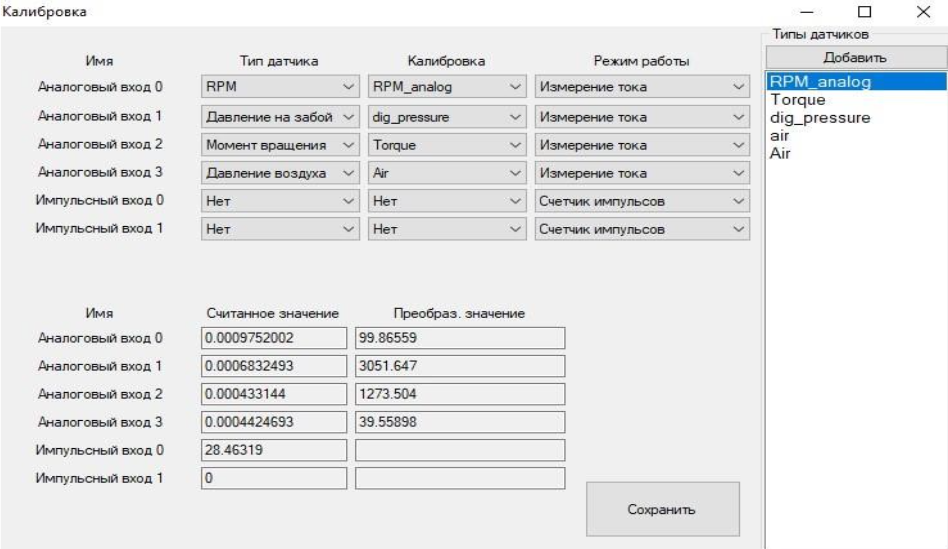Click the converted value field showing 3051.647
This screenshot has width=948, height=549.
tap(459, 366)
